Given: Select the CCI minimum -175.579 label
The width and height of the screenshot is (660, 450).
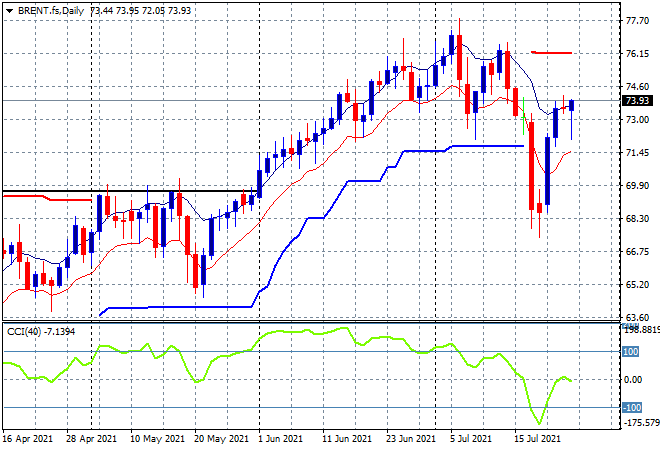Looking at the screenshot, I should click(x=641, y=423).
